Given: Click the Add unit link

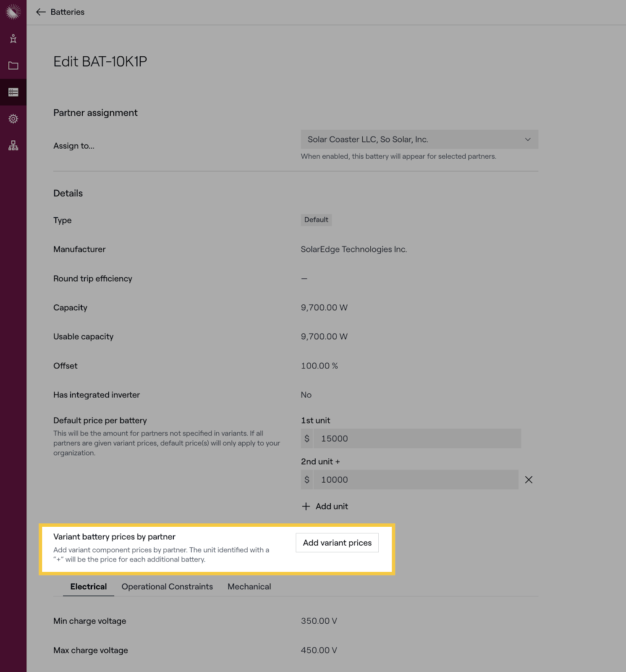Looking at the screenshot, I should click(x=325, y=507).
